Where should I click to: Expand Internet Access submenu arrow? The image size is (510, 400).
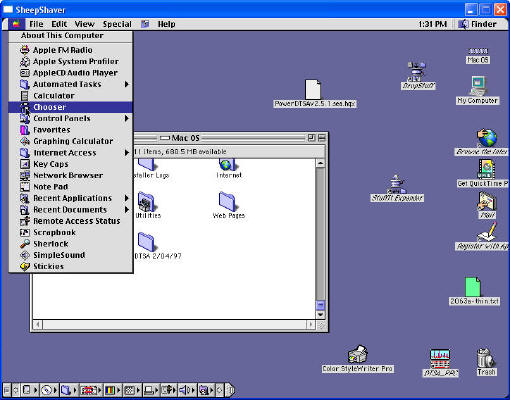[x=127, y=153]
